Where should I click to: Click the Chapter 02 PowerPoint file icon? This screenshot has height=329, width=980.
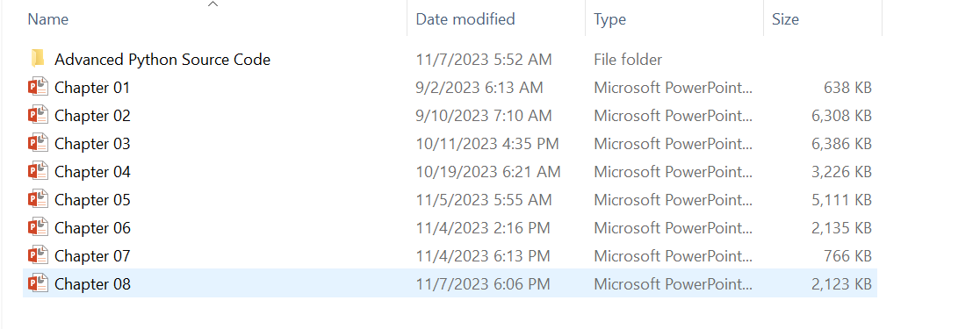[38, 116]
